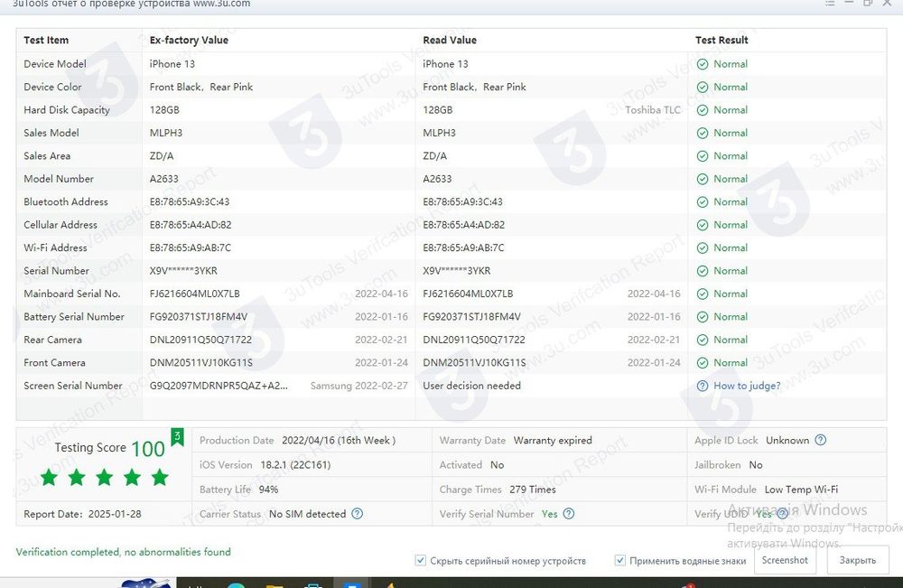Image resolution: width=903 pixels, height=588 pixels.
Task: Click the green check icon for Wi-Fi Address
Action: (x=702, y=248)
